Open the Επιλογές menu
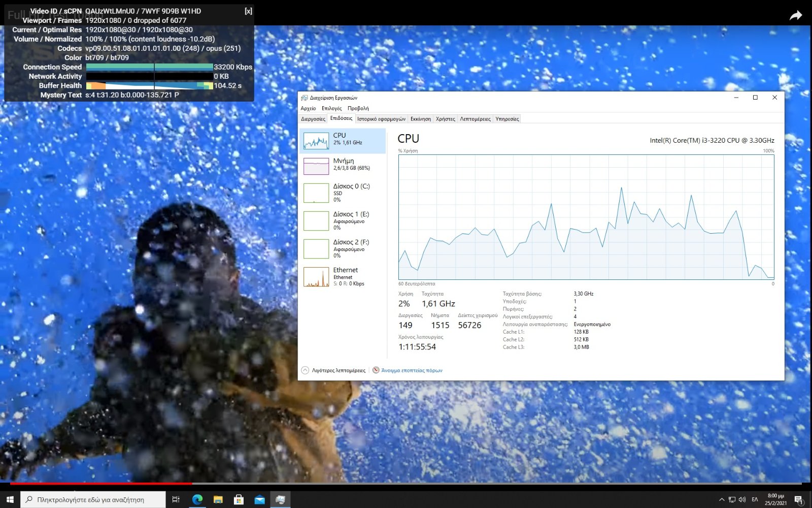The height and width of the screenshot is (508, 812). pos(331,108)
